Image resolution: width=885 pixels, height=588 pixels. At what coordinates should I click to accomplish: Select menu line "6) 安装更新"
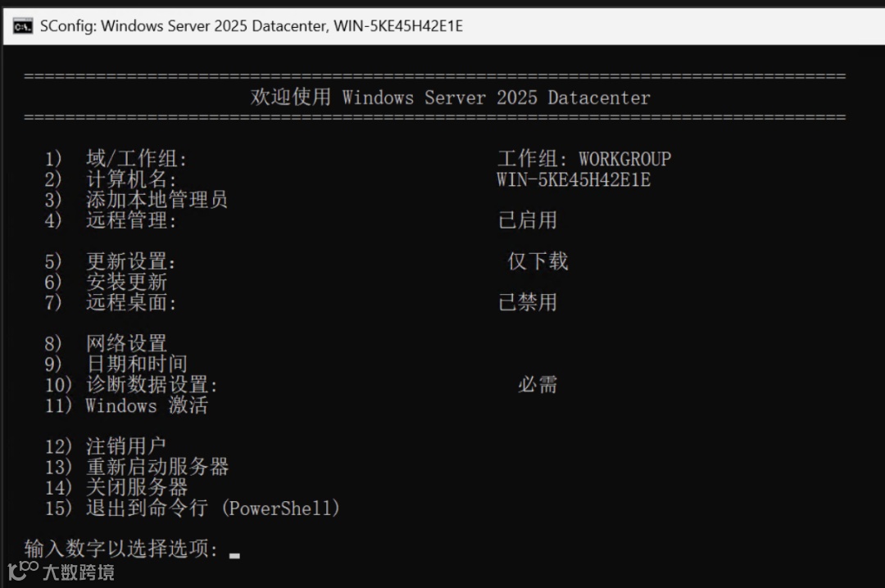(106, 282)
